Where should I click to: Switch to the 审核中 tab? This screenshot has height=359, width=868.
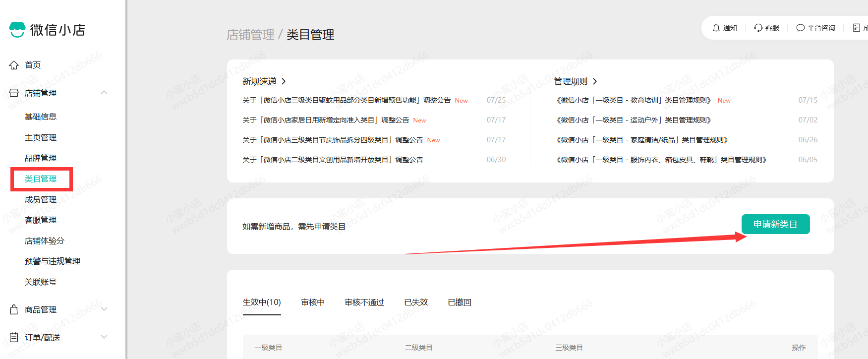[313, 302]
